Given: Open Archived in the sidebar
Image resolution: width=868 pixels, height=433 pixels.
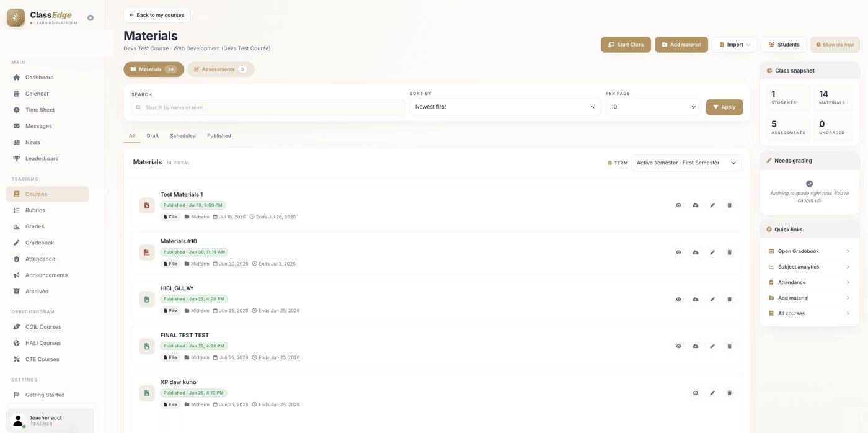Looking at the screenshot, I should pyautogui.click(x=48, y=291).
